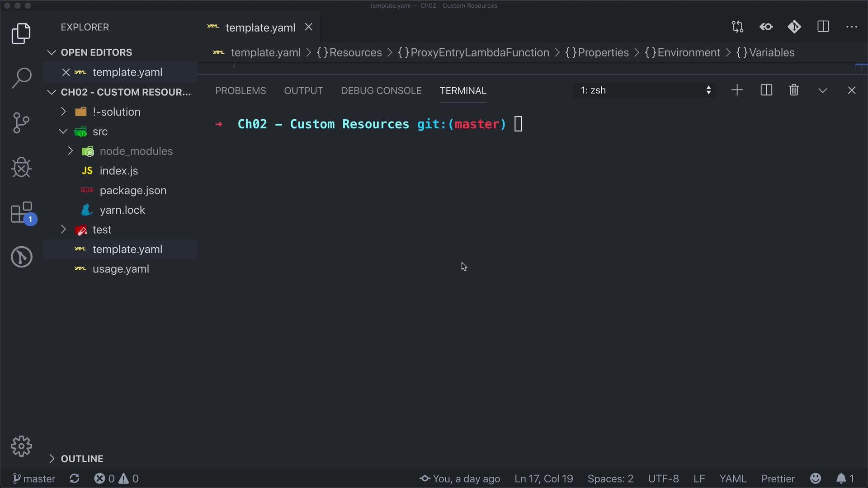868x488 pixels.
Task: Click the YAML language mode button
Action: click(x=733, y=479)
